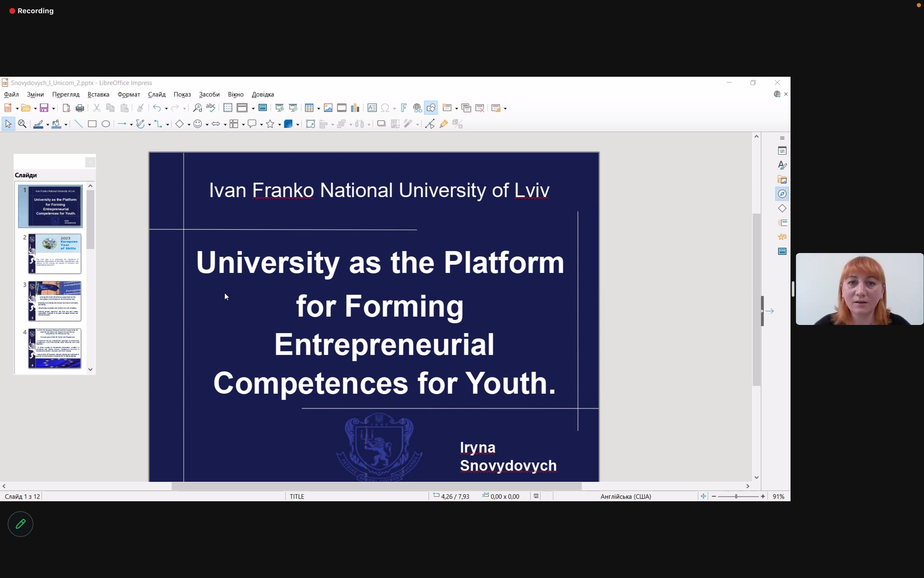Toggle point edit mode

[430, 124]
